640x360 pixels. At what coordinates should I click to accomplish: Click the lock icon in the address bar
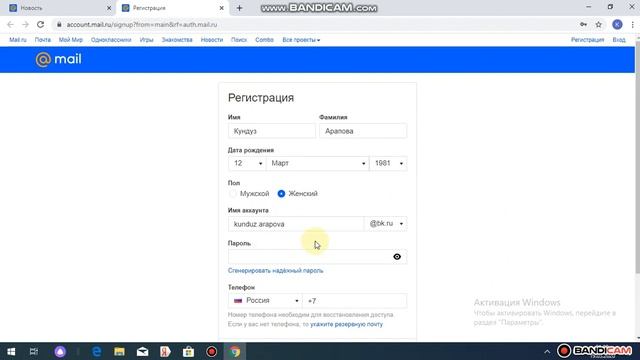click(x=59, y=24)
